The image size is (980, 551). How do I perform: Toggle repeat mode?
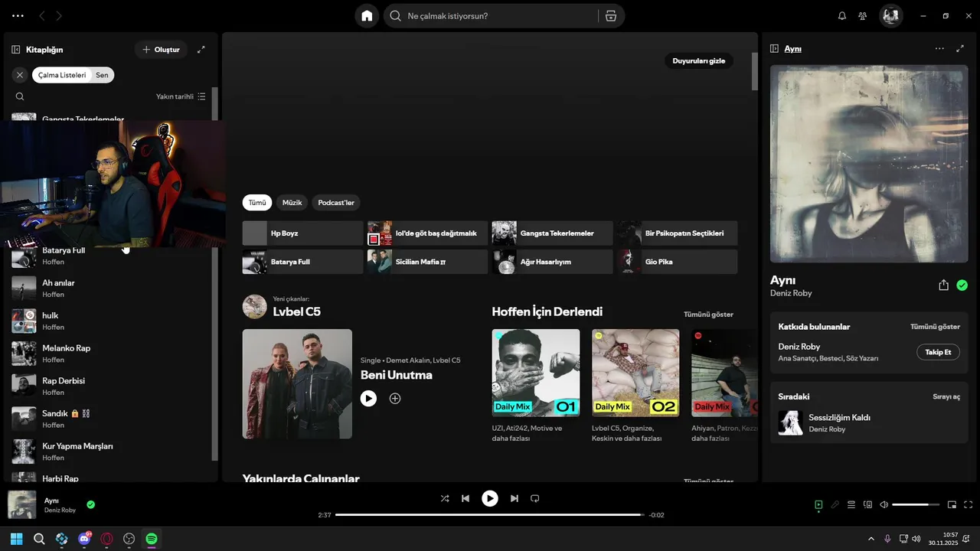point(535,499)
